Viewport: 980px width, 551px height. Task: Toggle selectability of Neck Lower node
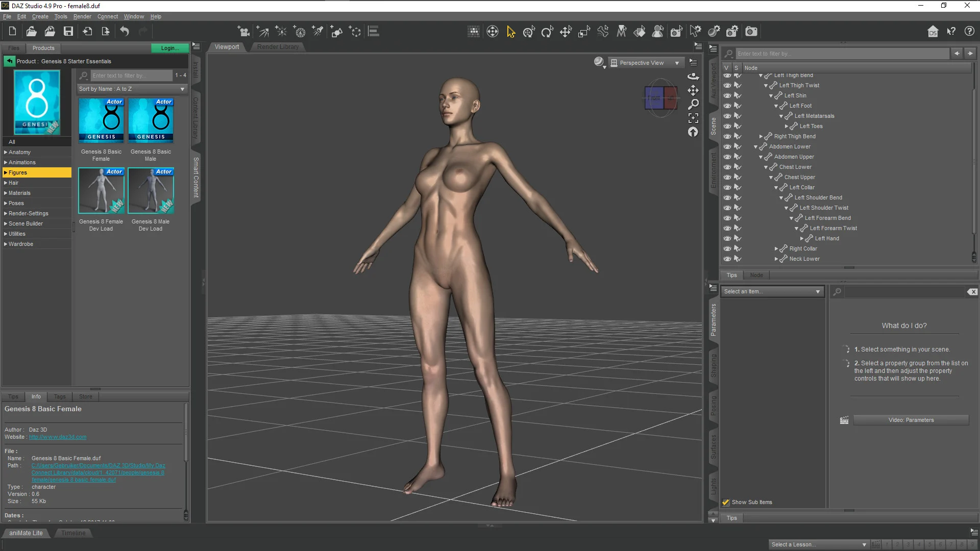(x=738, y=259)
